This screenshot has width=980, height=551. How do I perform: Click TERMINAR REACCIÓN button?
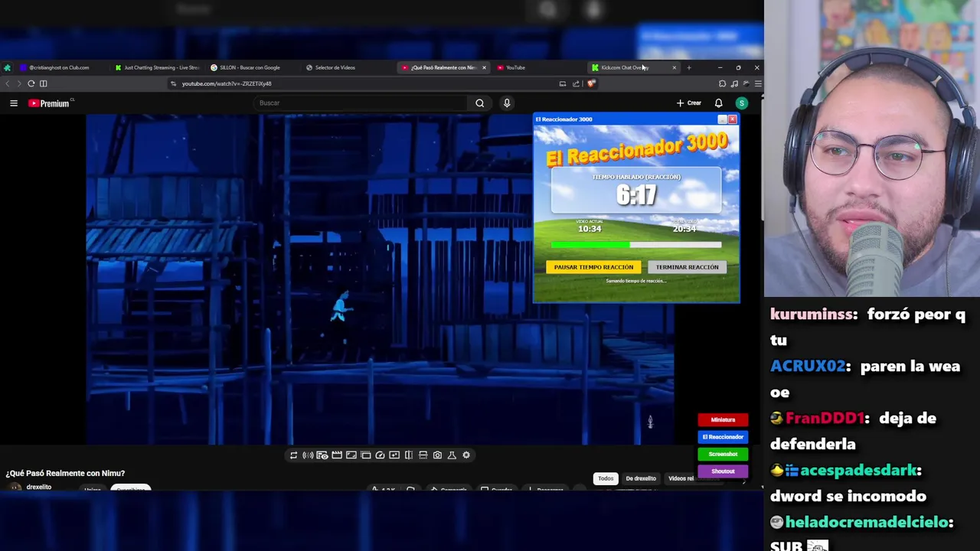(x=687, y=267)
